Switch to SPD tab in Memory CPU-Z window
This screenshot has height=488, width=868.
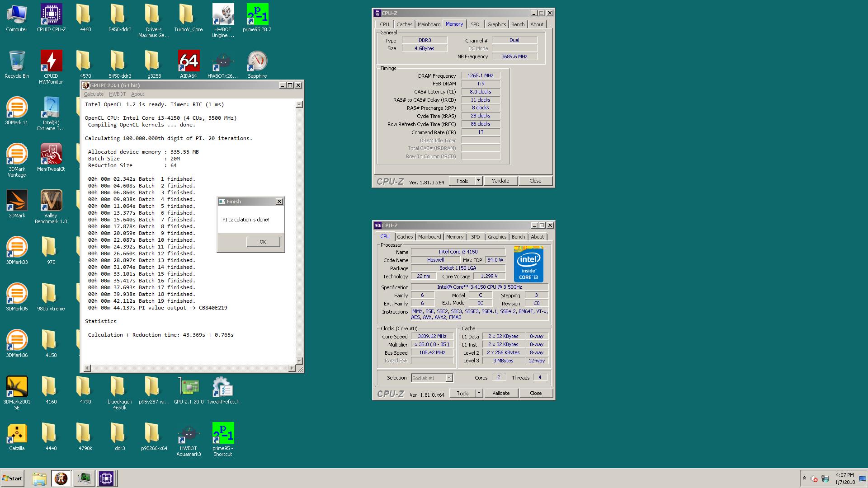475,24
